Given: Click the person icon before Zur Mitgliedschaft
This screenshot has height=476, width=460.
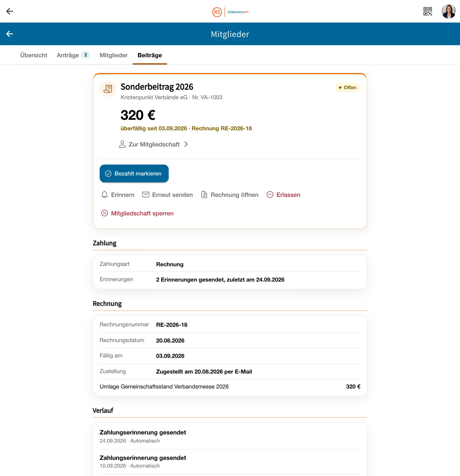Looking at the screenshot, I should pos(122,144).
